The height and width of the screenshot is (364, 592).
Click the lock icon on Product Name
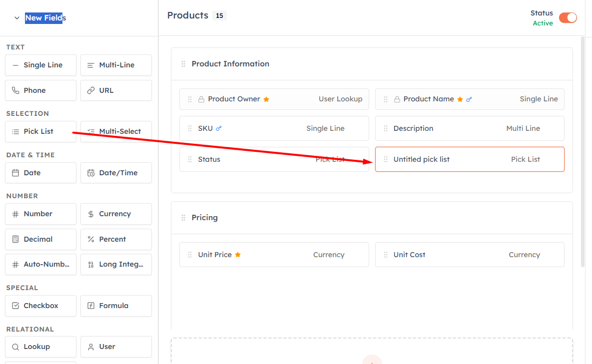click(x=397, y=99)
